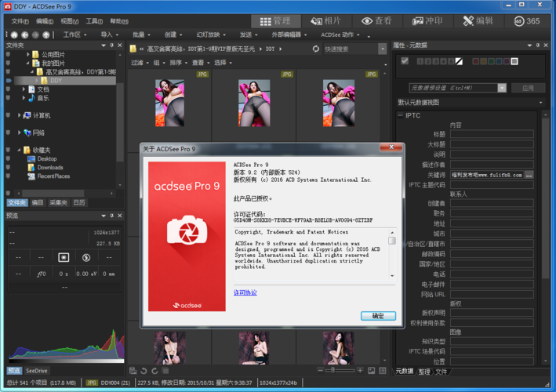
Task: Pin the Folders panel with pushpin icon
Action: pos(111,45)
